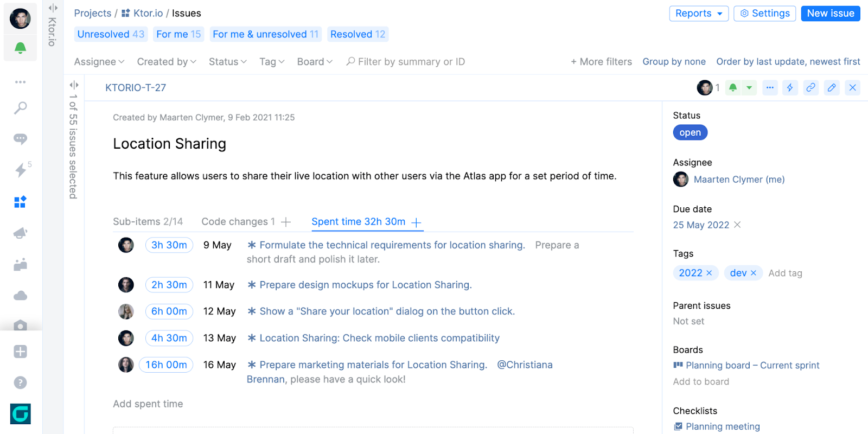Click Add to board
The width and height of the screenshot is (868, 434).
pyautogui.click(x=701, y=381)
